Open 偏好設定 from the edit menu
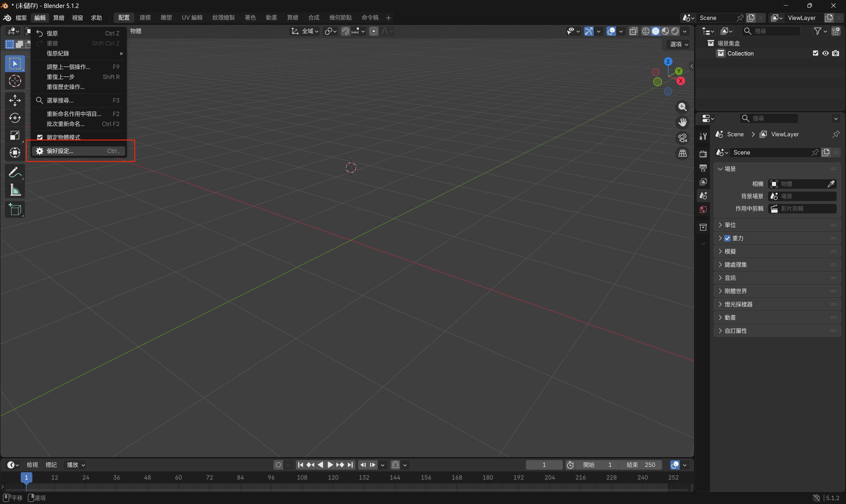The image size is (846, 504). 79,151
